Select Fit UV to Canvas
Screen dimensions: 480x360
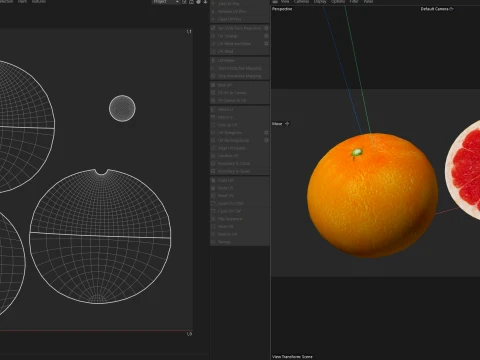pos(239,93)
